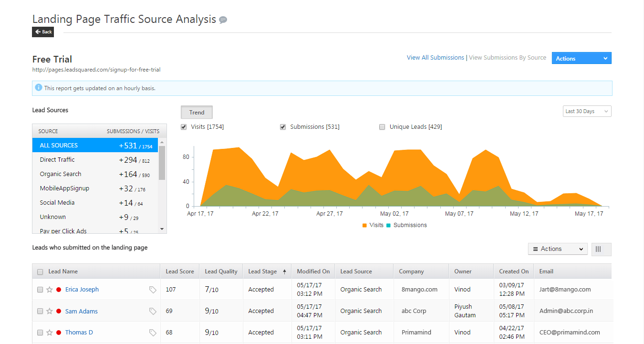Image resolution: width=644 pixels, height=344 pixels.
Task: Select the checkbox on Thomas D's row
Action: [40, 333]
